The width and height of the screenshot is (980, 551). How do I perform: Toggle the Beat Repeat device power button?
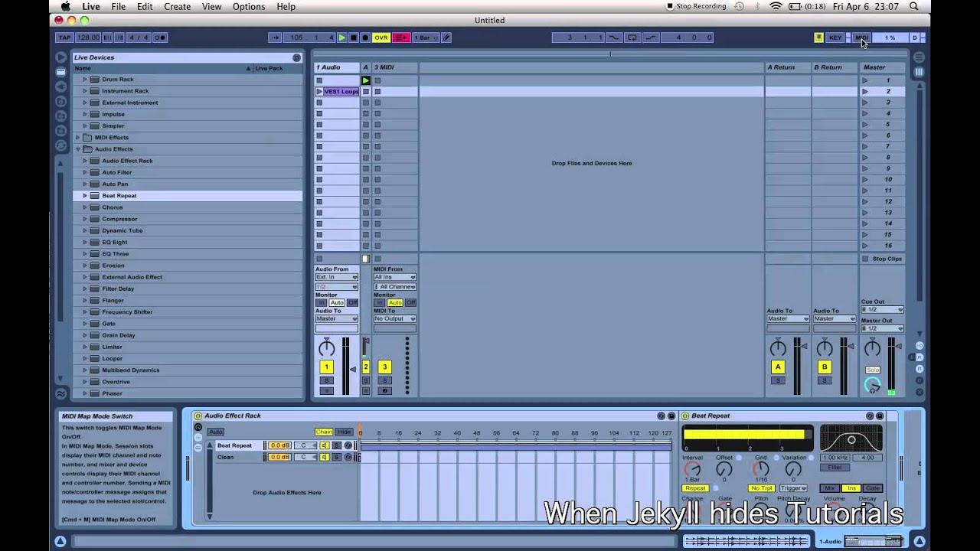tap(685, 416)
